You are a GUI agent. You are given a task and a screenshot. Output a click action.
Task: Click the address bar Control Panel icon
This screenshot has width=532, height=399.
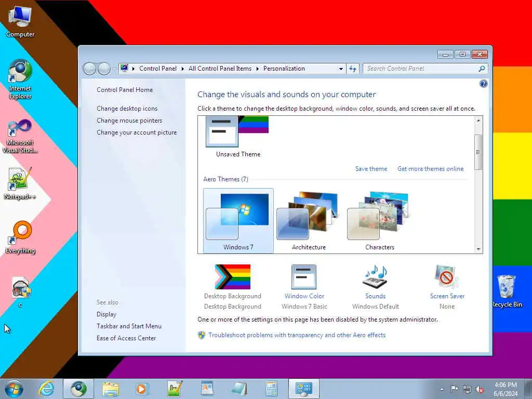124,69
